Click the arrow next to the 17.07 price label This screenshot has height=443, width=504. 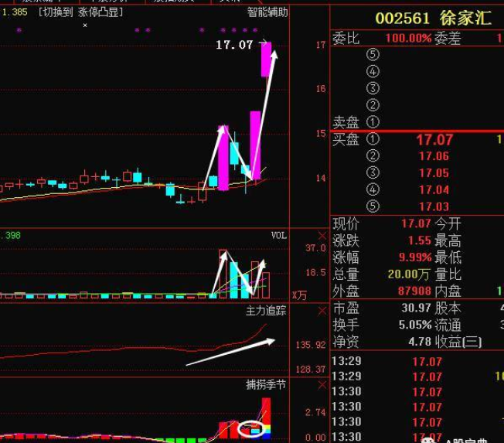click(x=264, y=45)
